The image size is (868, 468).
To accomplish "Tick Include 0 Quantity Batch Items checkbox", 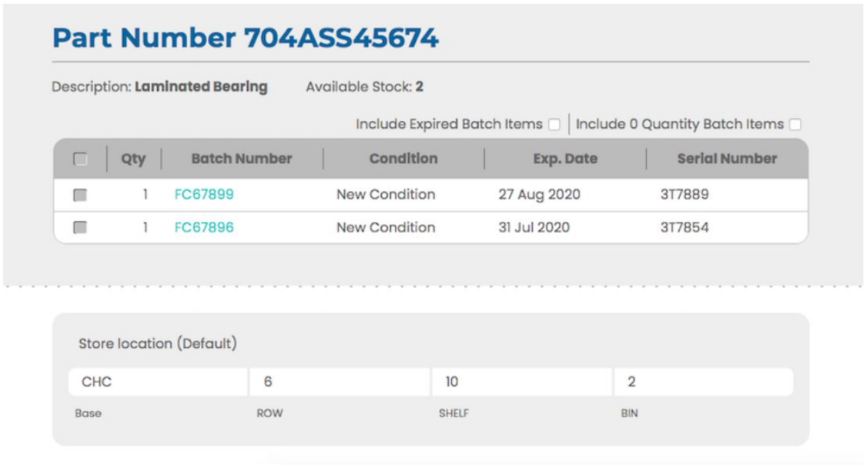I will click(795, 124).
